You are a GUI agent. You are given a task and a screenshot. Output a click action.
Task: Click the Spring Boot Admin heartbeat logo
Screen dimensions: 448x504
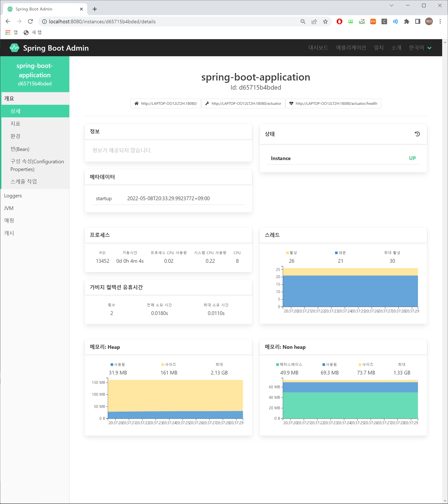pos(14,48)
